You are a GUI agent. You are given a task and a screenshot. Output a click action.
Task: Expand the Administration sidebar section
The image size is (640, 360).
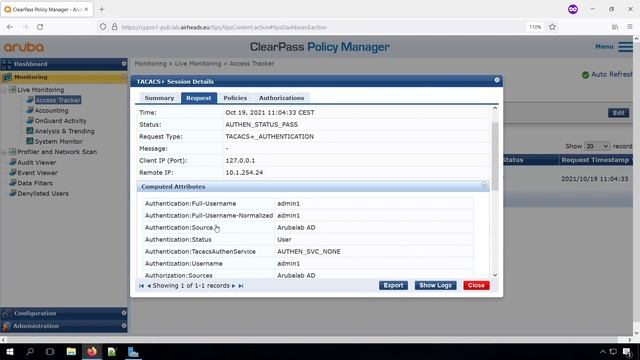[x=124, y=326]
